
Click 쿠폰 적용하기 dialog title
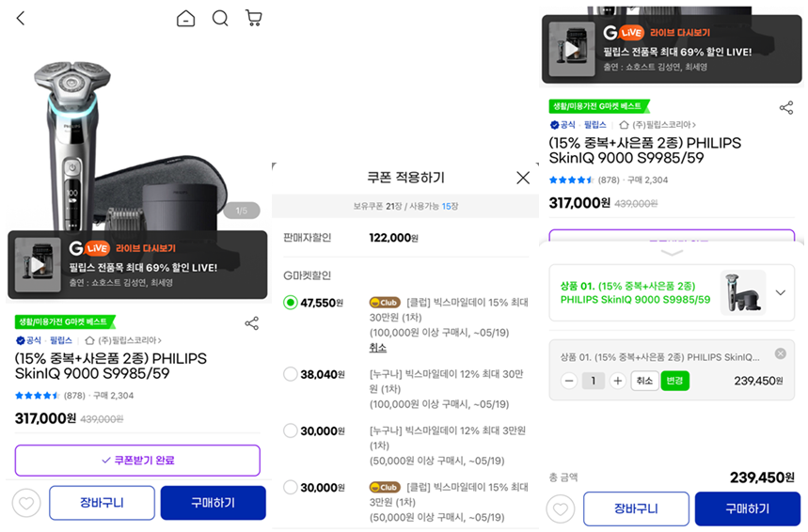[405, 178]
